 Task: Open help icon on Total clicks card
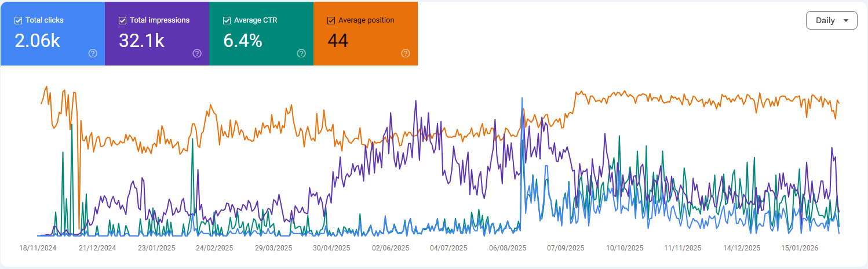point(93,53)
